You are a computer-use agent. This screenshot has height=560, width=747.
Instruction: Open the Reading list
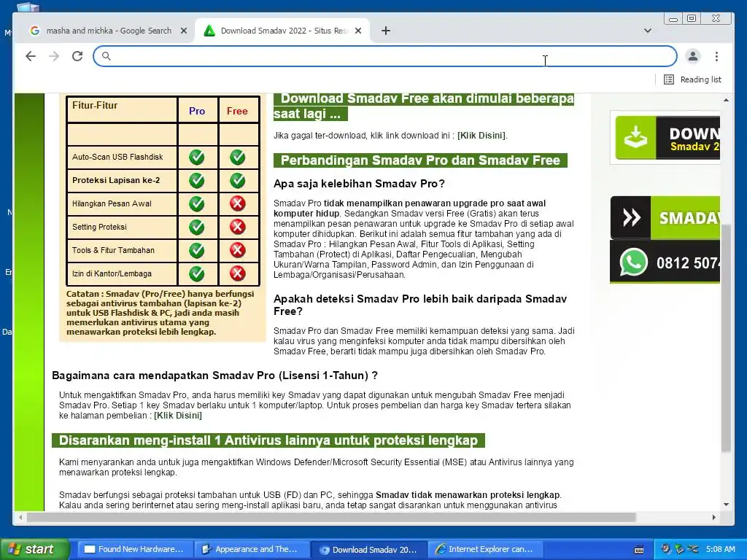(693, 79)
